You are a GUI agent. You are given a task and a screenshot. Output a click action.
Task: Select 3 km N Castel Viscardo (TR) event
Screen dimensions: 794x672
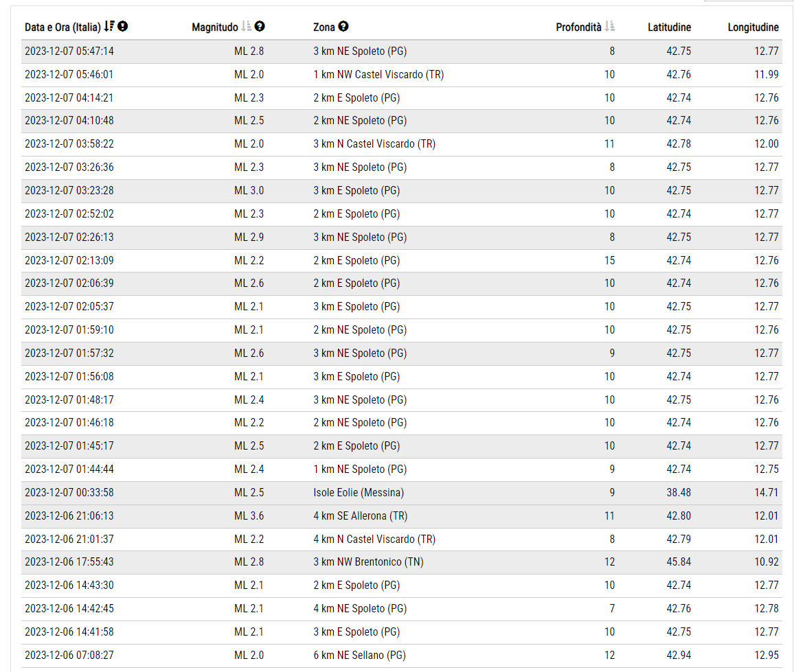tap(374, 144)
